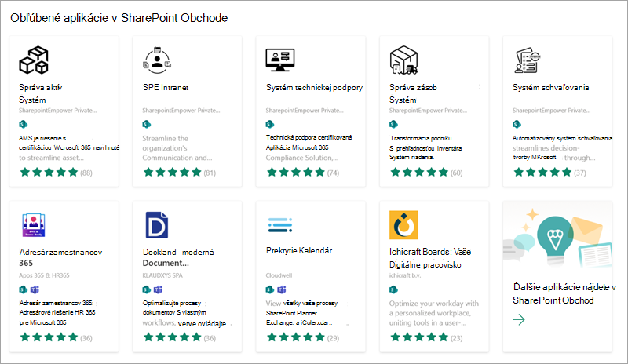Image resolution: width=628 pixels, height=364 pixels.
Task: Click description Technická podpora certifikovaná
Action: click(x=309, y=147)
